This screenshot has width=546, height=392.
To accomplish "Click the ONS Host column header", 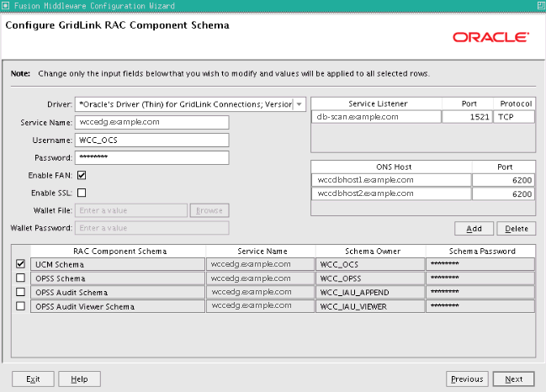I will 392,167.
